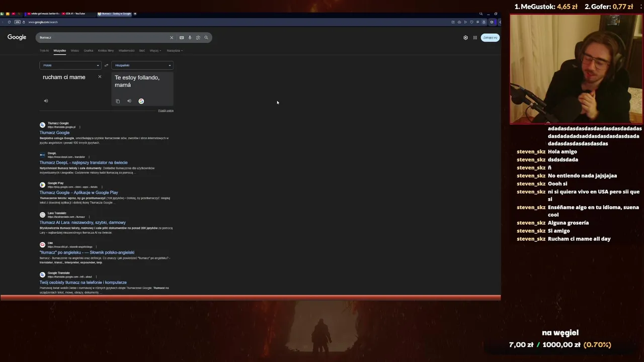
Task: Clear the source text 'rucham ci mame'
Action: (x=100, y=77)
